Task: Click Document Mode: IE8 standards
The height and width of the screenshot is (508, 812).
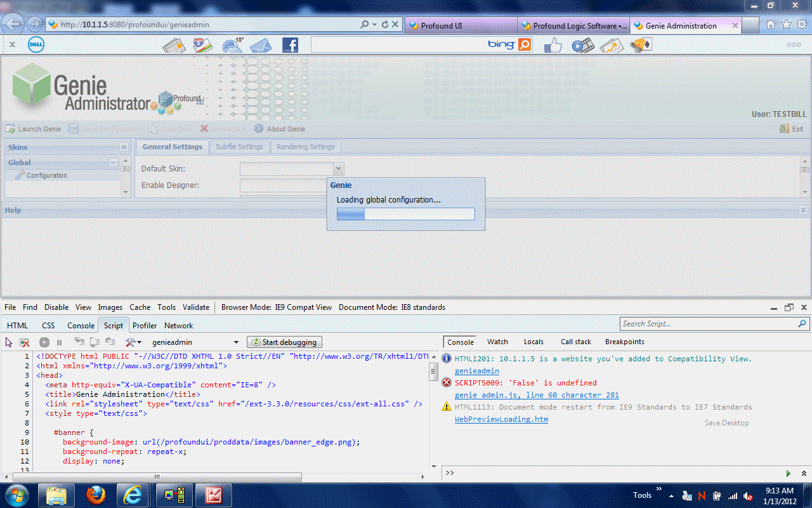Action: click(392, 307)
